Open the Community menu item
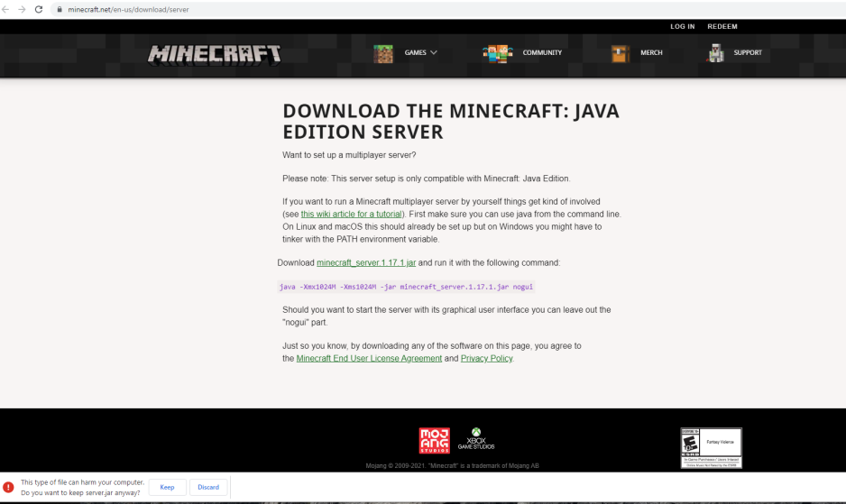Screen dimensions: 846x504 [x=542, y=52]
